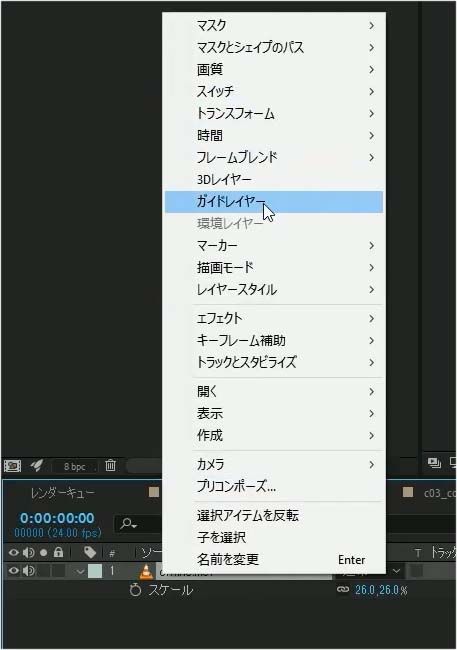Click the 26.0,26.0% scale value field
The width and height of the screenshot is (457, 650).
pyautogui.click(x=381, y=590)
